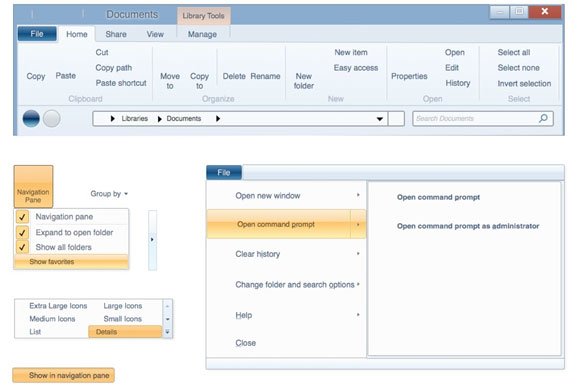Viewport: 580px width, 387px height.
Task: Select Open command prompt as administrator
Action: click(468, 226)
